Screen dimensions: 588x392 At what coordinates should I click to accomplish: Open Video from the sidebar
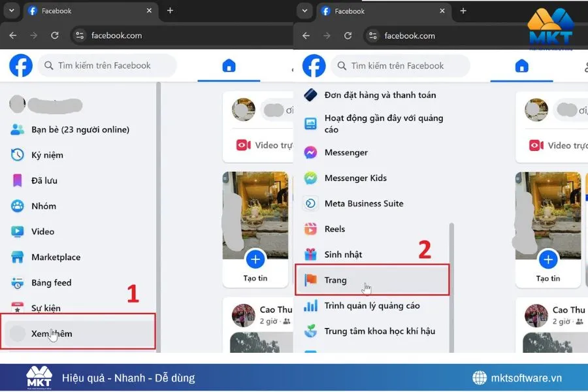click(x=41, y=231)
